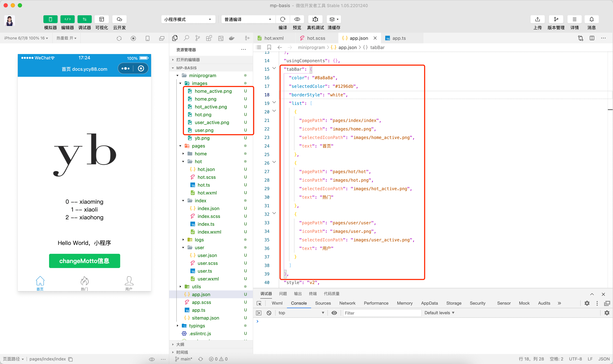The height and width of the screenshot is (364, 613).
Task: Switch to the 终端 terminal tab
Action: tap(313, 294)
